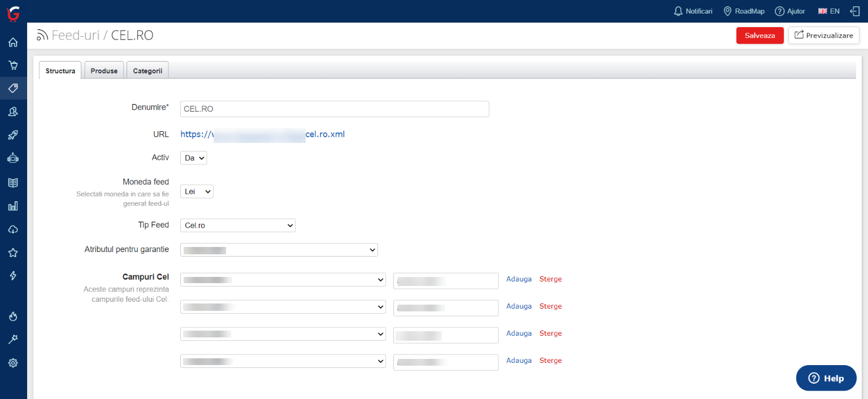Click Adauga in fourth Campuri Cel row
This screenshot has width=868, height=399.
click(x=519, y=361)
